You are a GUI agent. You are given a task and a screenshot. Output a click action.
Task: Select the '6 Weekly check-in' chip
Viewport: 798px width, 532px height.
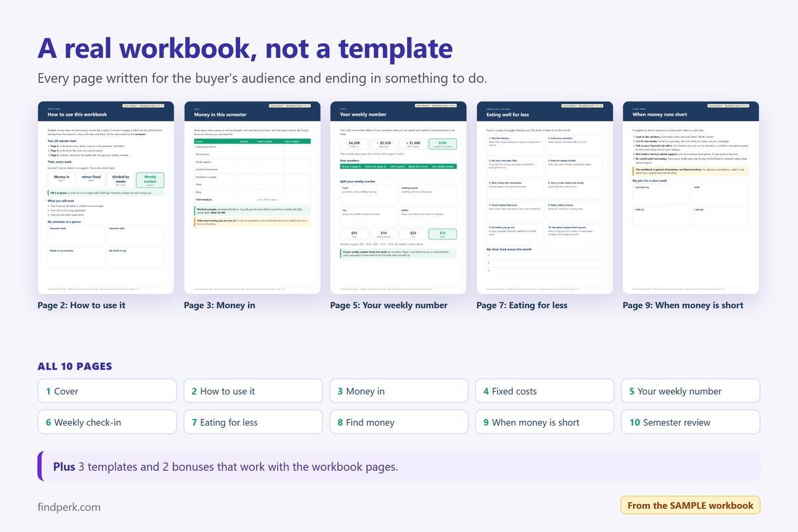tap(107, 422)
